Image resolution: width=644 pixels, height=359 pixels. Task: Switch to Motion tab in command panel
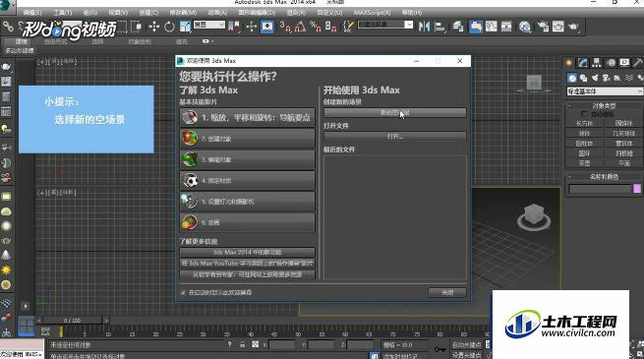612,63
